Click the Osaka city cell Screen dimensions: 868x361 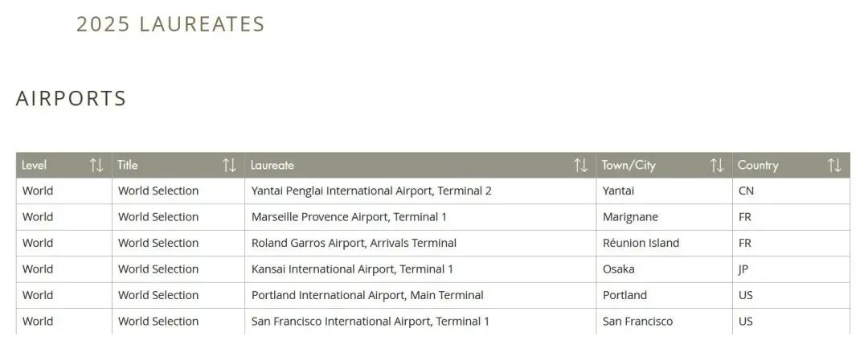click(x=619, y=269)
